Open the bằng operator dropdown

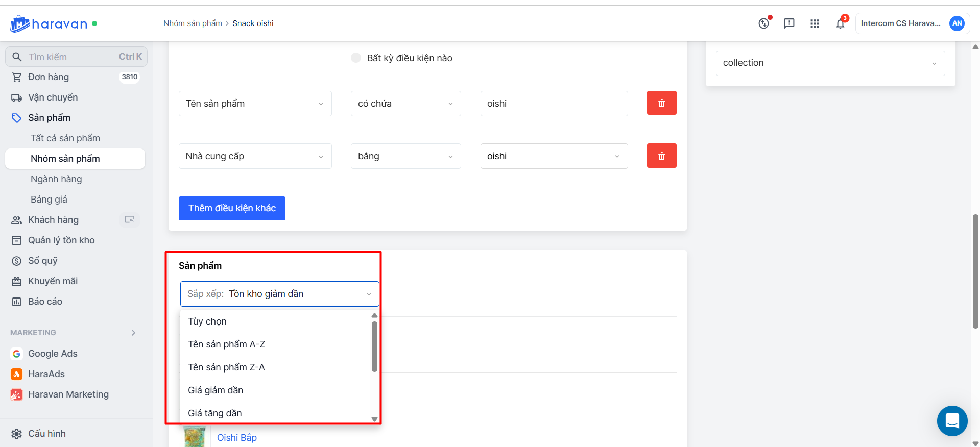pyautogui.click(x=406, y=156)
